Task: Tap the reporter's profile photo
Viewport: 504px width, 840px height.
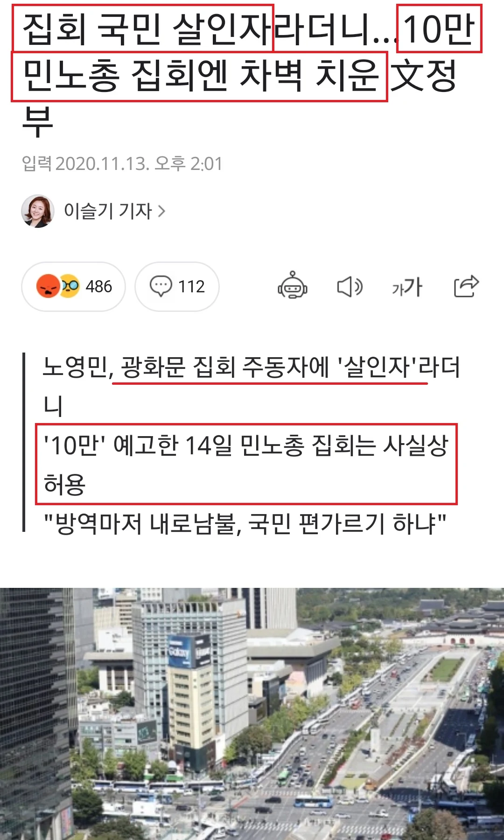Action: (x=37, y=211)
